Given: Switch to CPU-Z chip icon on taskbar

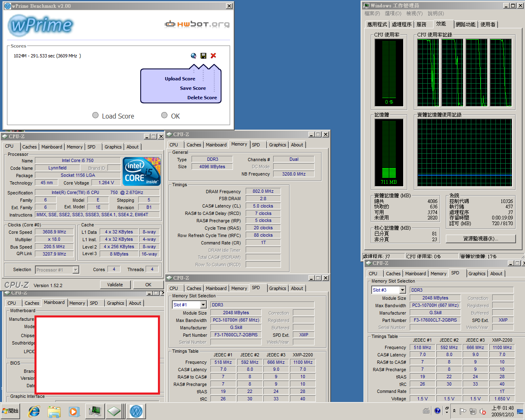Looking at the screenshot, I should coord(114,411).
